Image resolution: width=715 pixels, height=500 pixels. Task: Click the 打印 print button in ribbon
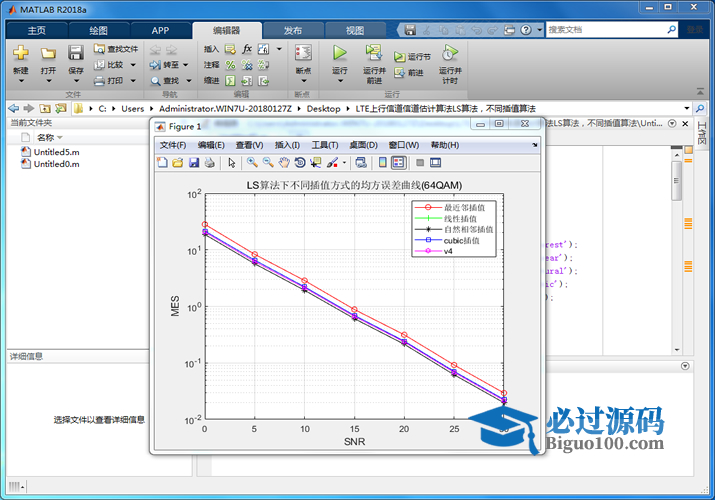click(x=109, y=81)
